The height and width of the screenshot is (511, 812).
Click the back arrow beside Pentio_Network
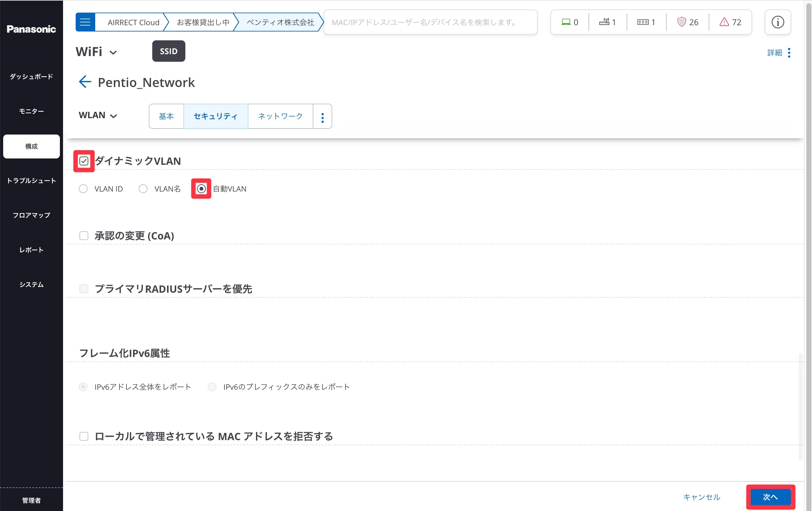[85, 82]
